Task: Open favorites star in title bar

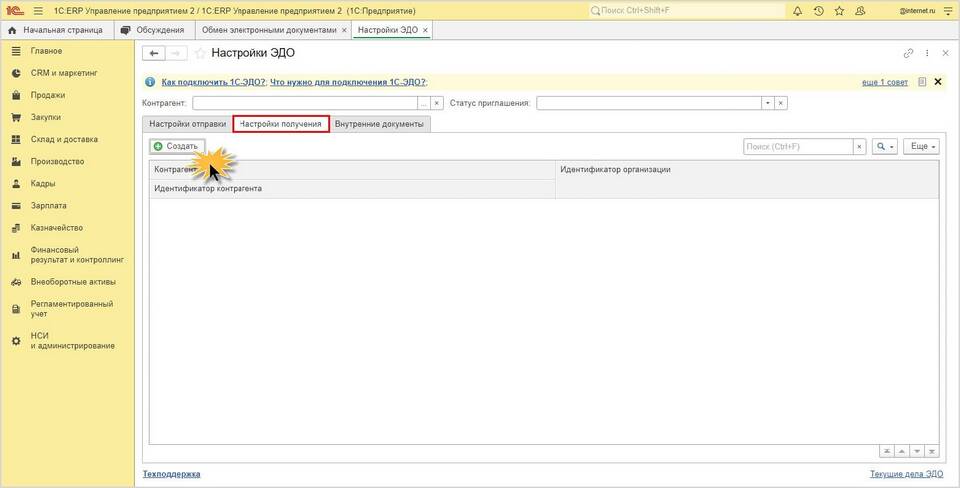Action: coord(839,11)
